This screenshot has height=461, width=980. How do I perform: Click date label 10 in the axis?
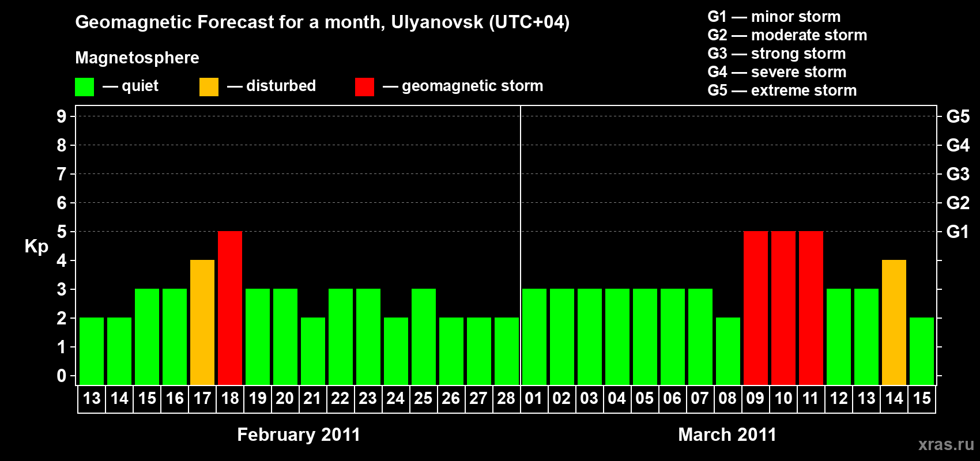(x=783, y=399)
